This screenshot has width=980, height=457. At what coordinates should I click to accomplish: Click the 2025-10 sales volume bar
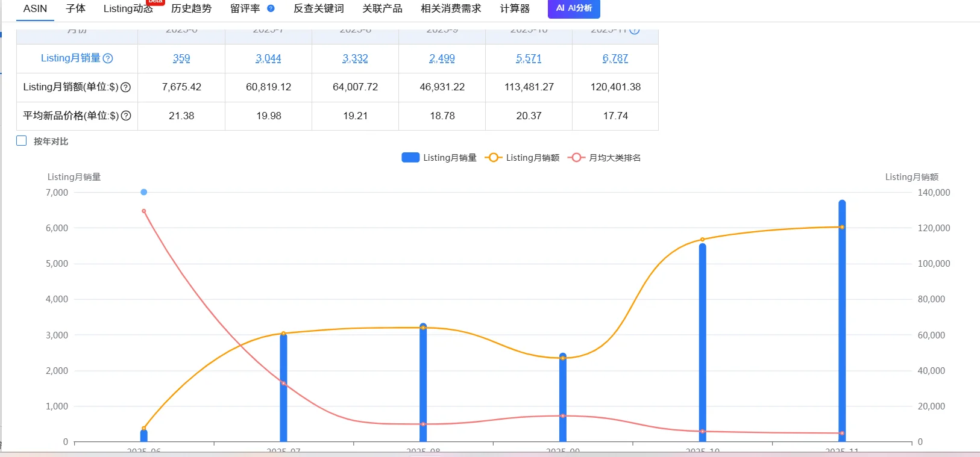(702, 343)
